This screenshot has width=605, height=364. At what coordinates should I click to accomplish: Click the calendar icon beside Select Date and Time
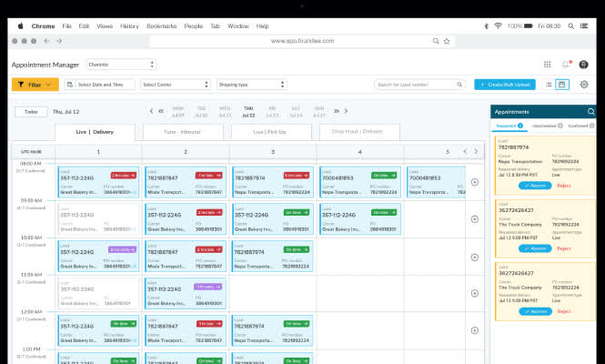[70, 85]
